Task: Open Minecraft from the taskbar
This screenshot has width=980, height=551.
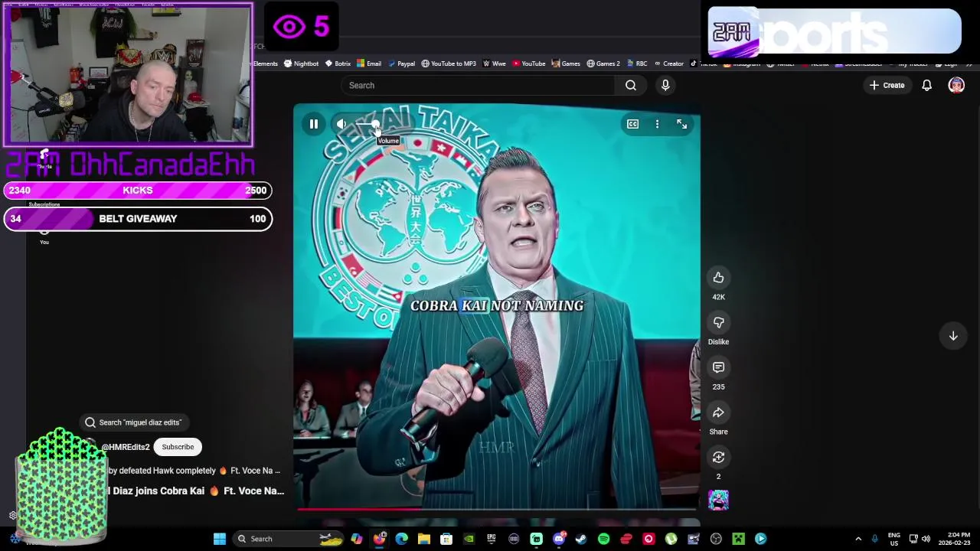Action: pos(738,539)
